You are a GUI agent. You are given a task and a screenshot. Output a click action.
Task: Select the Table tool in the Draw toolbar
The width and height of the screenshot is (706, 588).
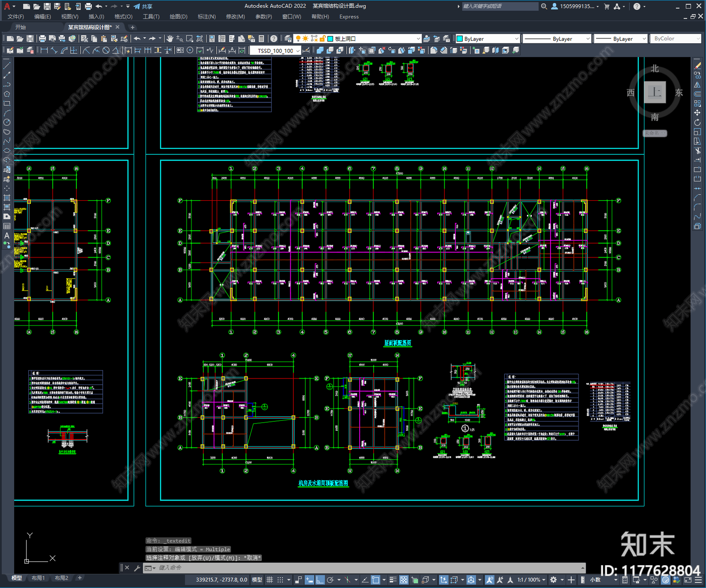click(7, 226)
